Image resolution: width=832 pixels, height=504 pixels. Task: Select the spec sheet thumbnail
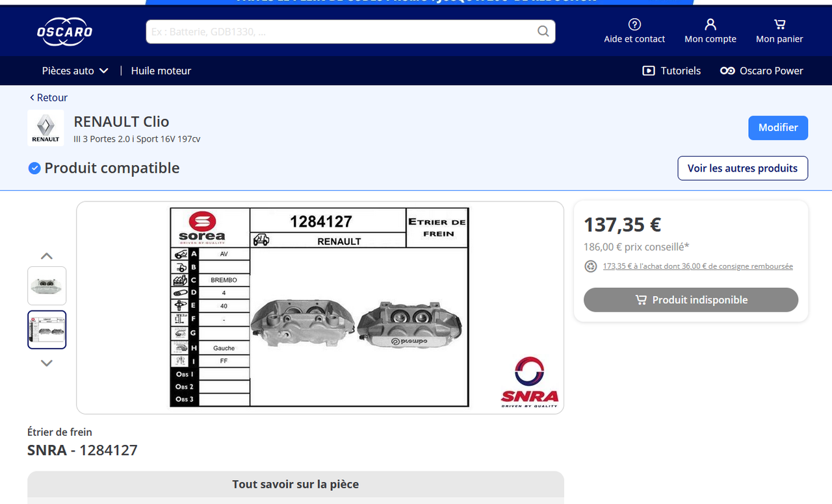47,330
